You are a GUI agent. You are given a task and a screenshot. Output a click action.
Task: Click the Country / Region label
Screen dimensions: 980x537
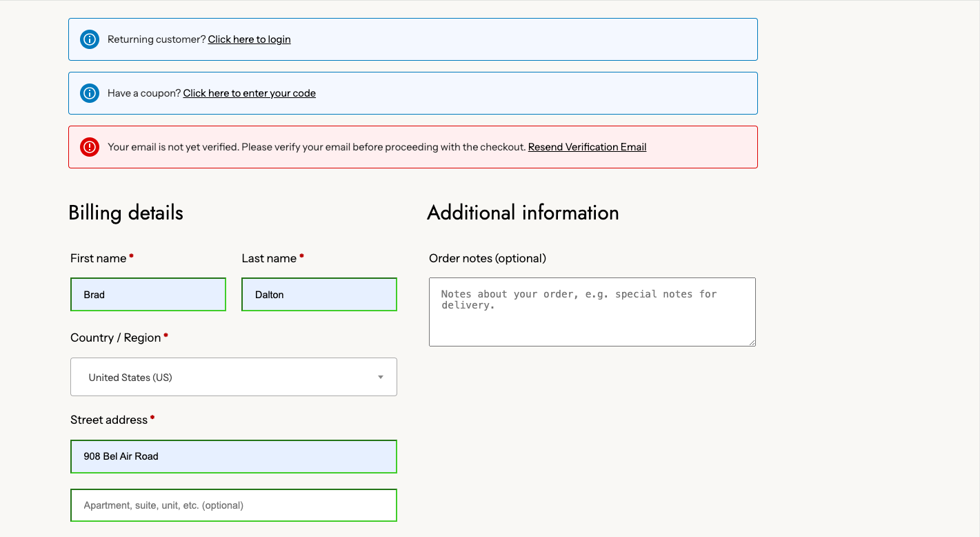tap(115, 338)
